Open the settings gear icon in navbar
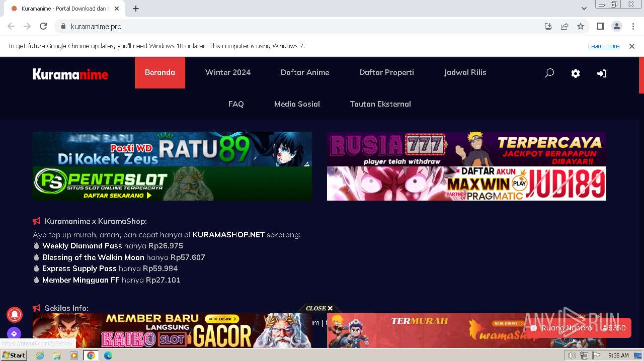This screenshot has width=644, height=362. [x=576, y=73]
